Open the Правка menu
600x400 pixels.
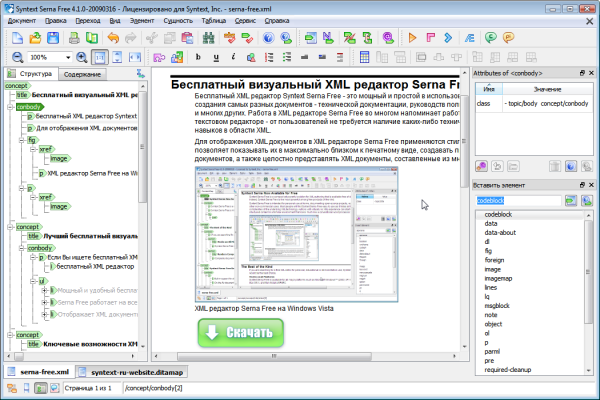(55, 21)
